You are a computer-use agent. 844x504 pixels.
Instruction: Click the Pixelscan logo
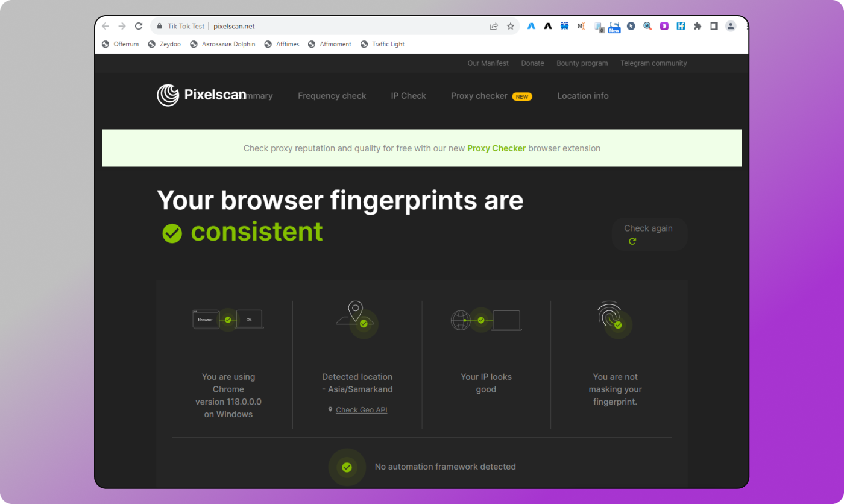(x=201, y=95)
